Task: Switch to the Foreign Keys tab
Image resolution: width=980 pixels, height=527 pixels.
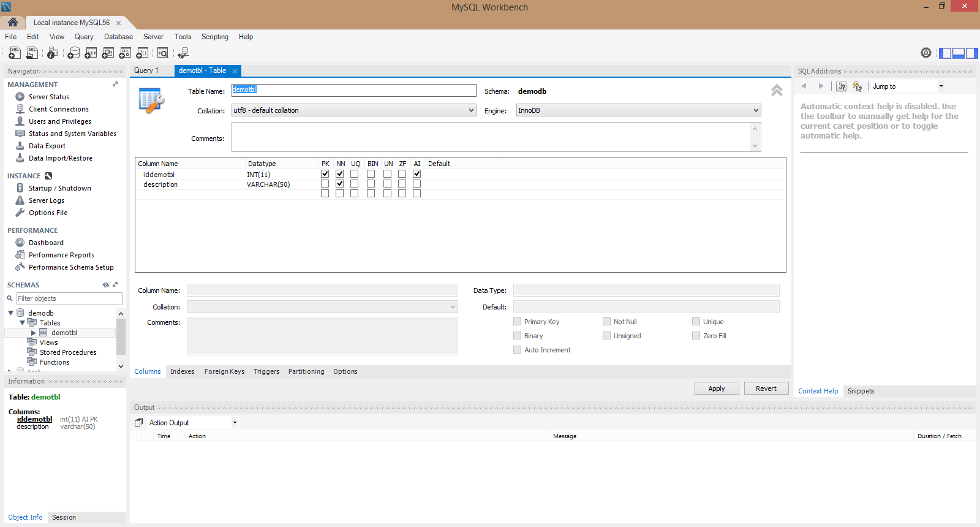Action: tap(224, 371)
